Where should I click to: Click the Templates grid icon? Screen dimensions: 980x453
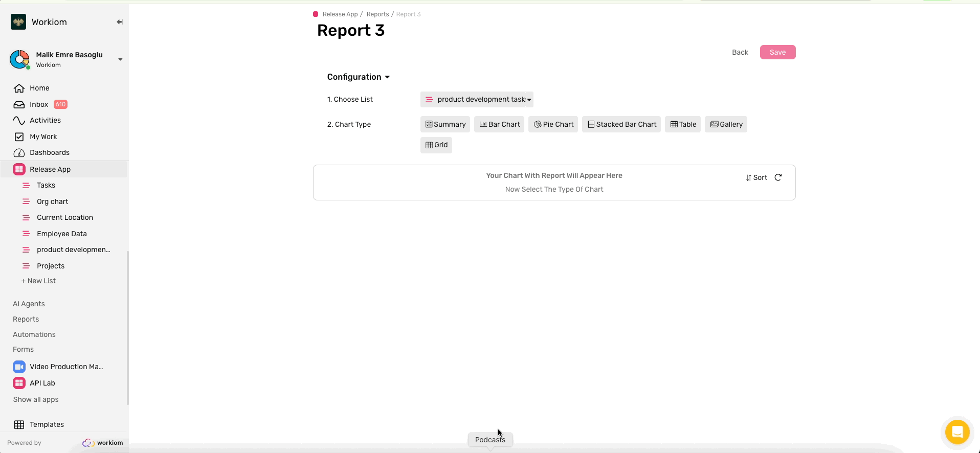(x=19, y=424)
